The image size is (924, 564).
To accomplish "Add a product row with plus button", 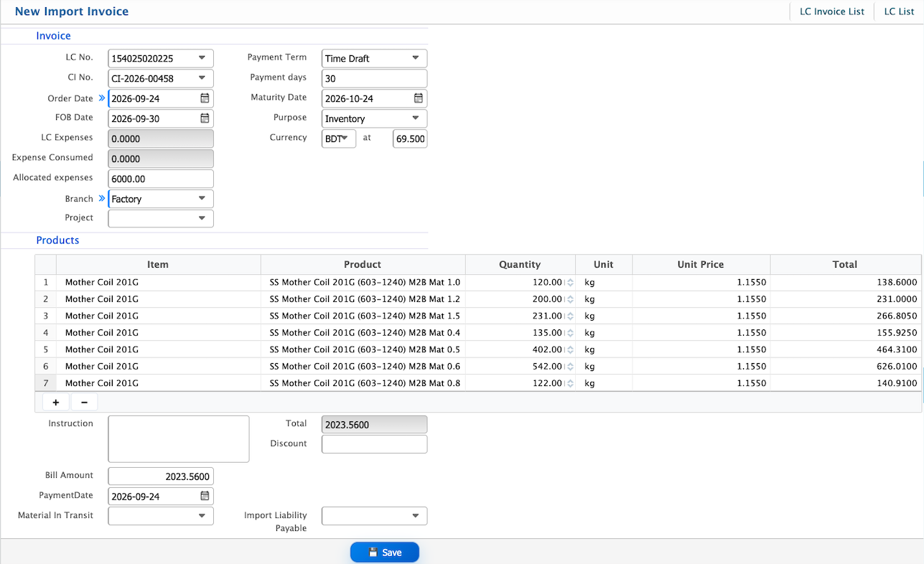I will (x=56, y=403).
